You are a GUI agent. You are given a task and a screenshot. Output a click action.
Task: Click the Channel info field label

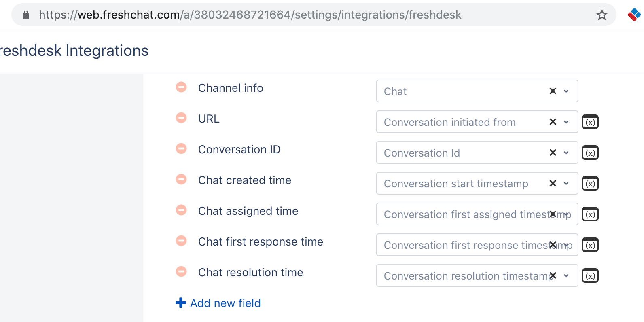point(231,88)
